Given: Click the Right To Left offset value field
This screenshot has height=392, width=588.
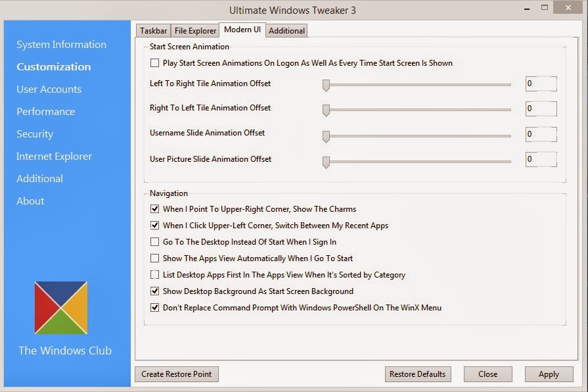Looking at the screenshot, I should pyautogui.click(x=541, y=109).
